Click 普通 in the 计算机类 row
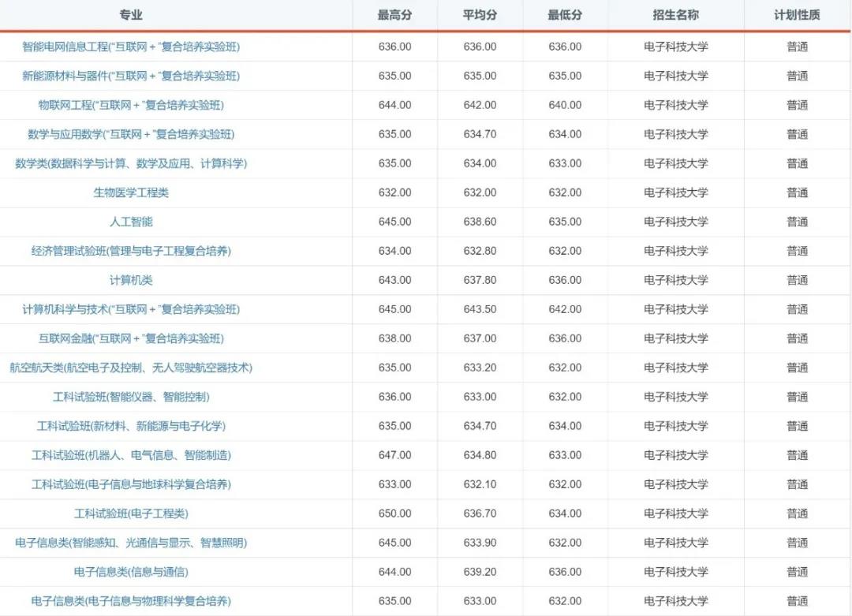The width and height of the screenshot is (852, 616). [798, 280]
